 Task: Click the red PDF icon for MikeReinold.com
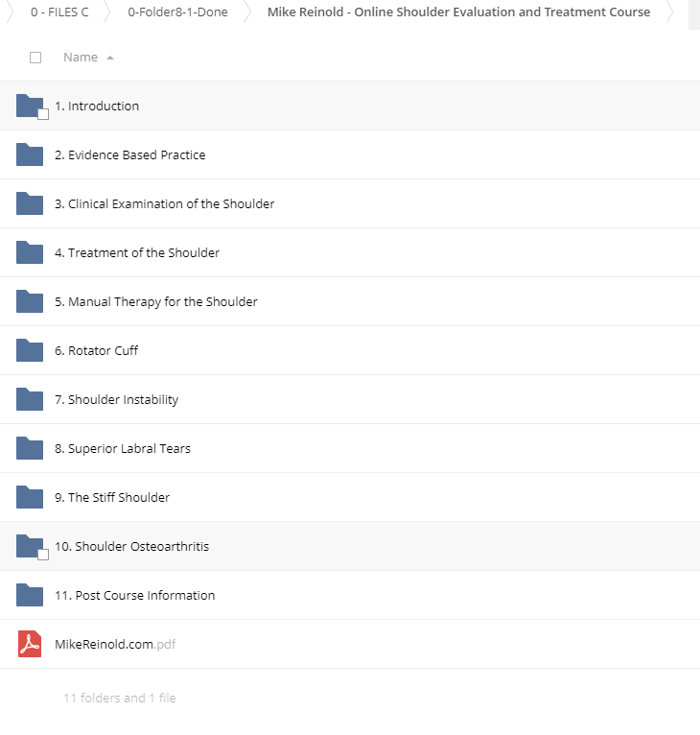(x=30, y=644)
